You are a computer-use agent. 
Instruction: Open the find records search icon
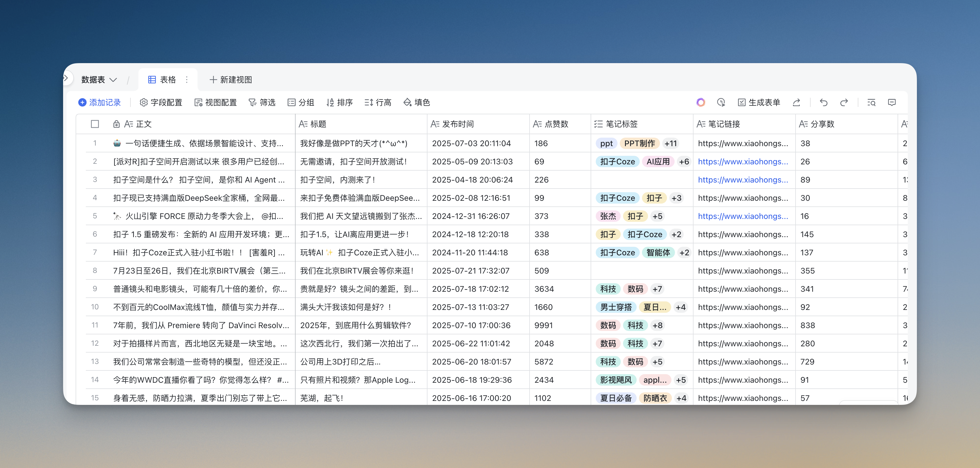pyautogui.click(x=871, y=102)
